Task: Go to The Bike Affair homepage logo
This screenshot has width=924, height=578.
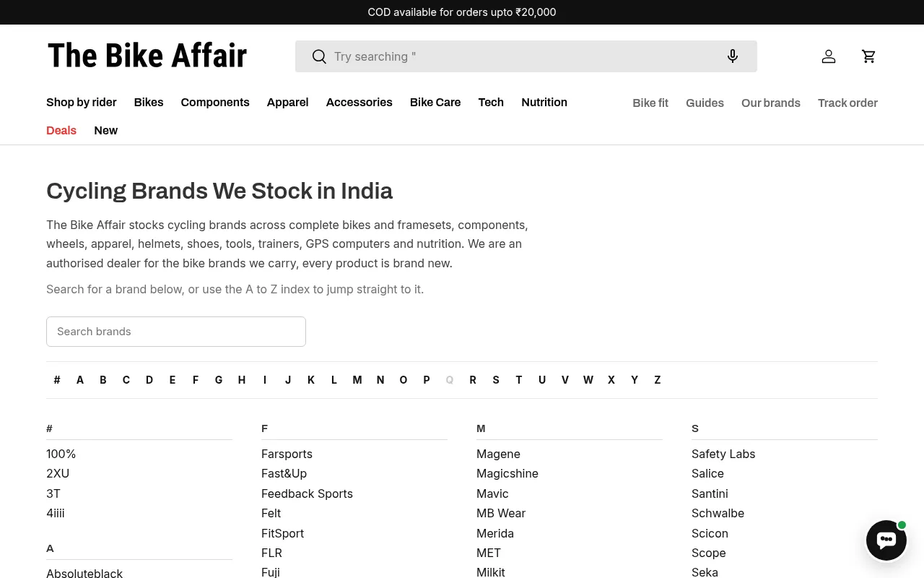Action: 147,56
